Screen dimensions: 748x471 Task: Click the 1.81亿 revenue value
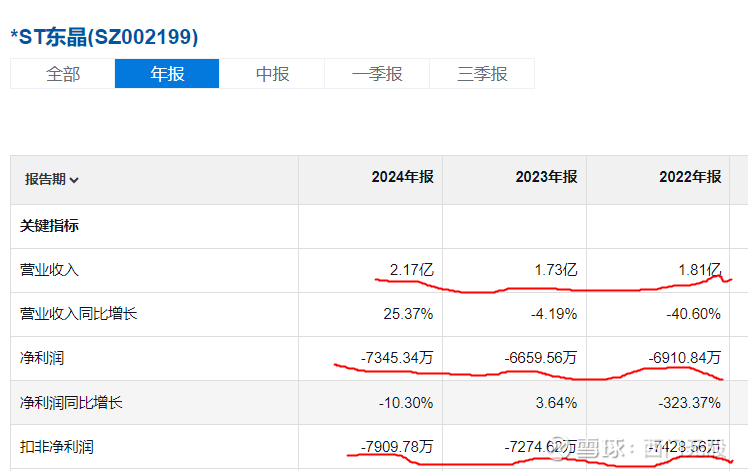pos(699,270)
